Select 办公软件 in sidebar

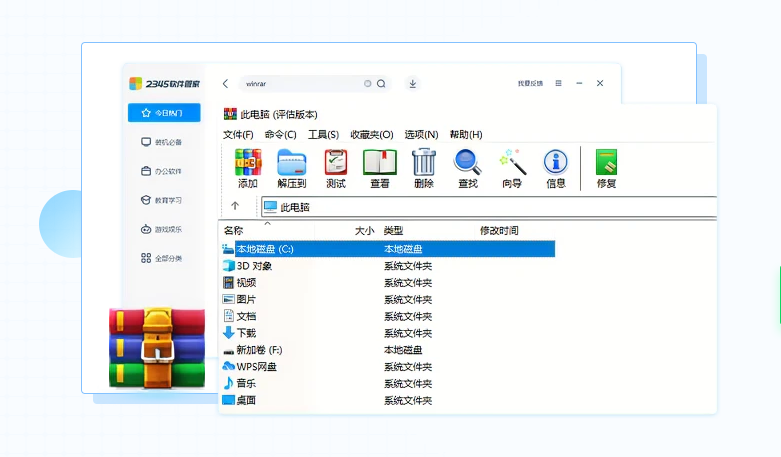[162, 171]
